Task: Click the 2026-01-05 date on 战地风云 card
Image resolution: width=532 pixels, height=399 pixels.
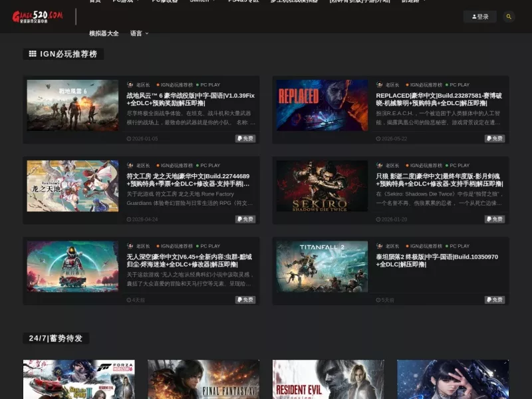Action: [142, 139]
